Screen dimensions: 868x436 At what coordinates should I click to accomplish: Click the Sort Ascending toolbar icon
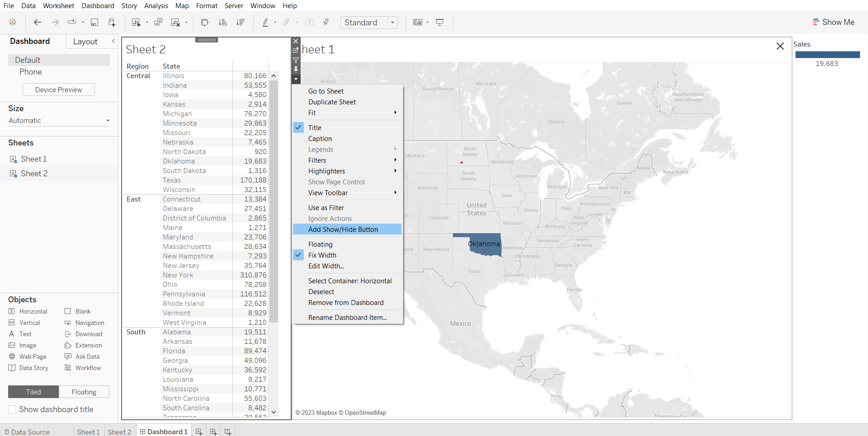[222, 22]
